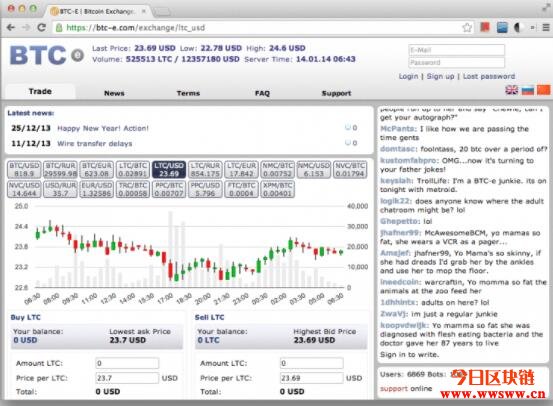Focus Buy LTC Price per LTC field
Image resolution: width=553 pixels, height=406 pixels.
click(x=127, y=378)
